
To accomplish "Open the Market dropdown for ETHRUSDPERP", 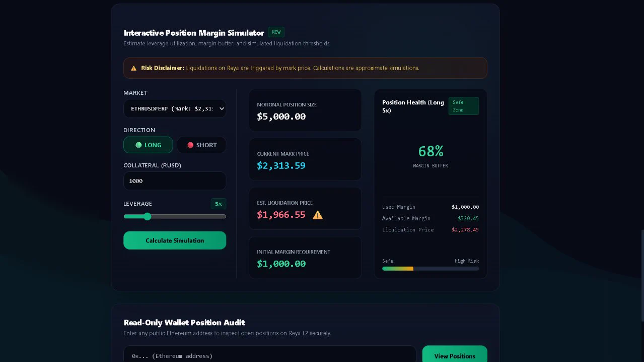I will (175, 108).
